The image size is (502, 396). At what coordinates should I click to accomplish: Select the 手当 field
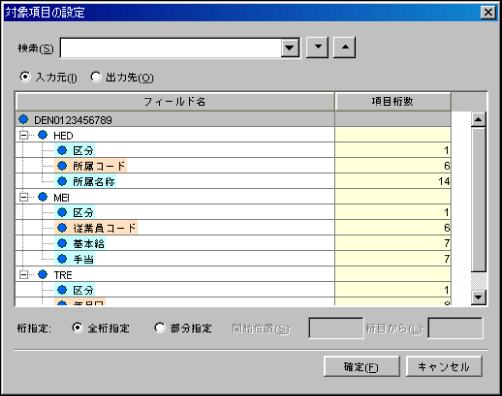(x=75, y=259)
